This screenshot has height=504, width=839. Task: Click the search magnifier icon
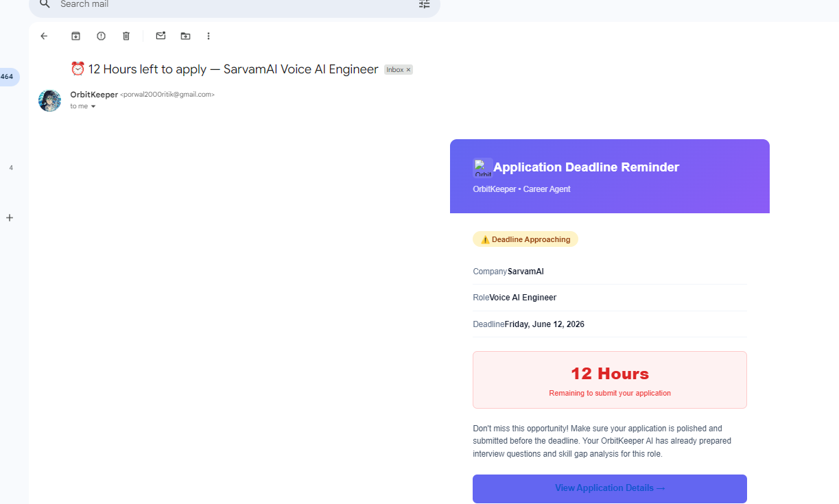coord(45,4)
